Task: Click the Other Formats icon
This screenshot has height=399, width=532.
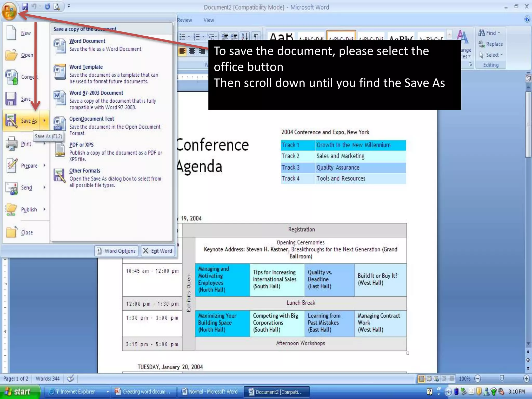Action: [x=60, y=175]
